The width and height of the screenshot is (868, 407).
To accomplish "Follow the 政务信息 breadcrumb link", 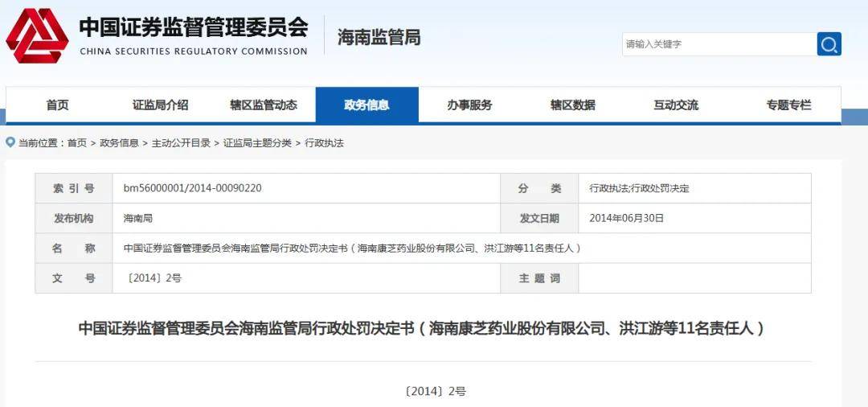I will point(119,143).
